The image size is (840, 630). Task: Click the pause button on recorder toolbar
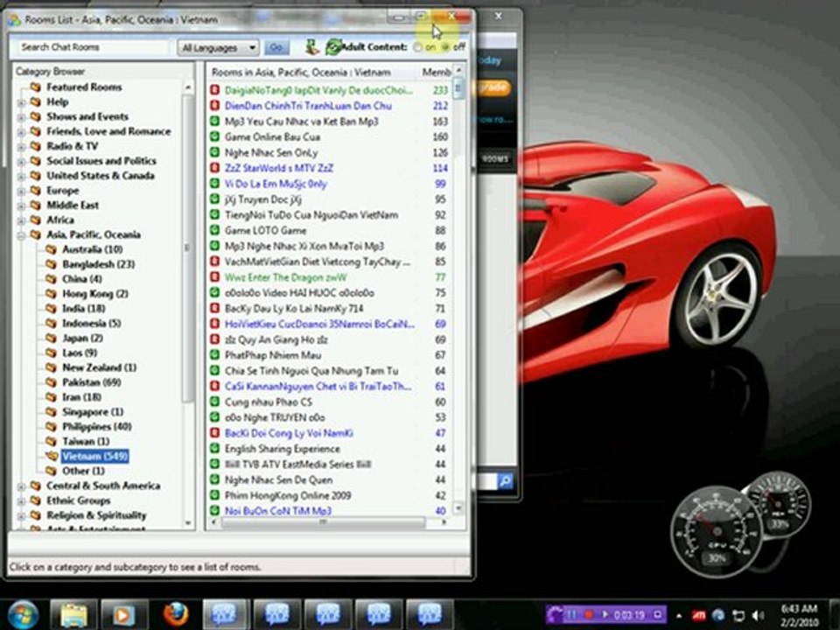571,614
